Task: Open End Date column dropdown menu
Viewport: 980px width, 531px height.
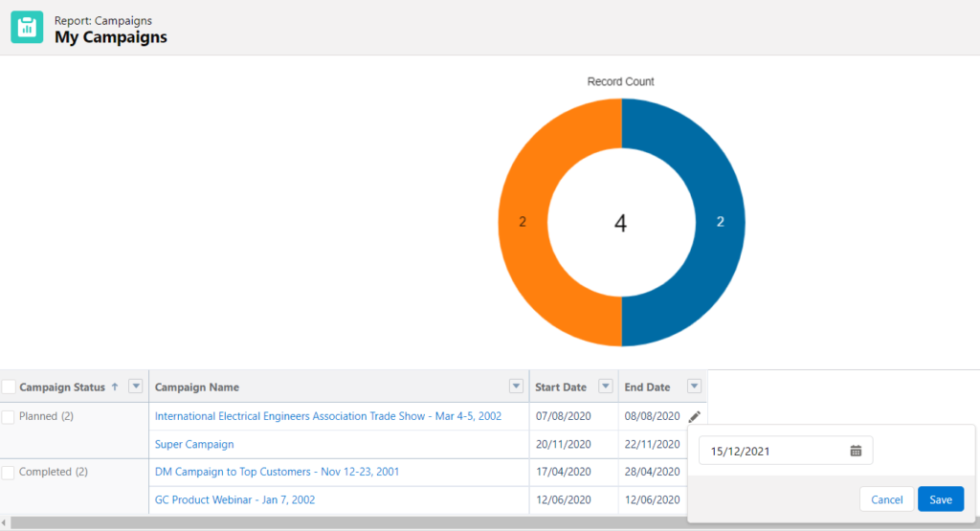Action: (694, 387)
